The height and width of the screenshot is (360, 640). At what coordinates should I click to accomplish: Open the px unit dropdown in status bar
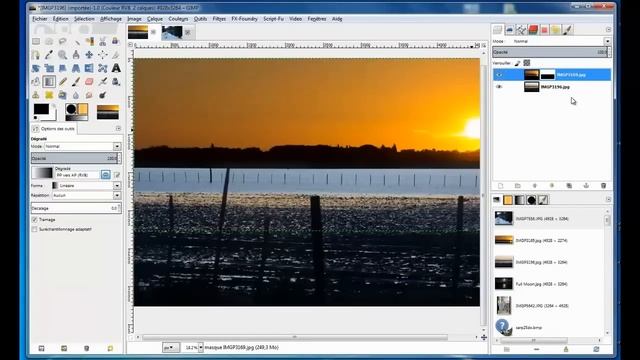(x=170, y=347)
